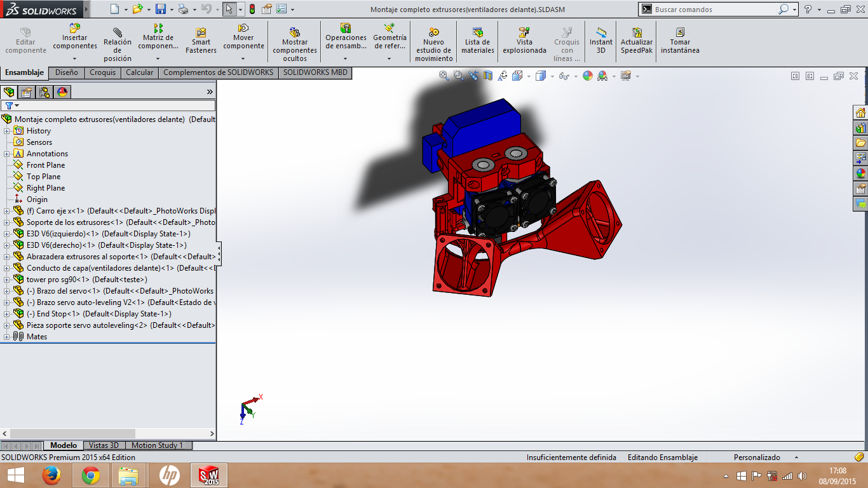The height and width of the screenshot is (488, 868).
Task: Click Mostrar componentes ocultos
Action: pos(295,46)
